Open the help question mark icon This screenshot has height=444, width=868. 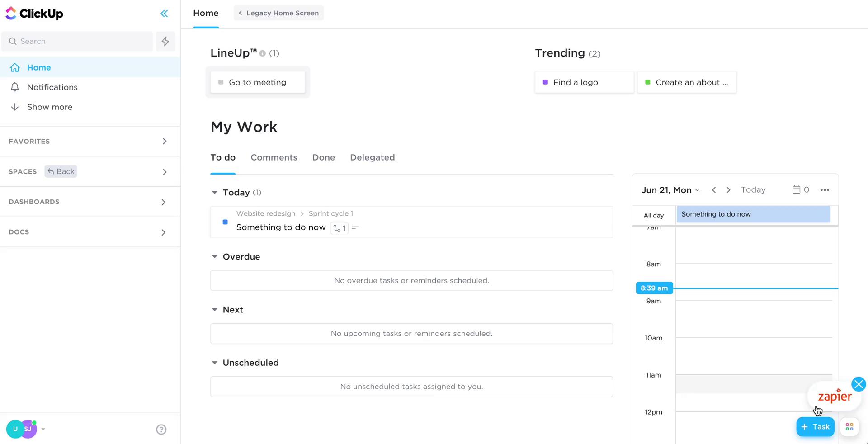pyautogui.click(x=161, y=430)
